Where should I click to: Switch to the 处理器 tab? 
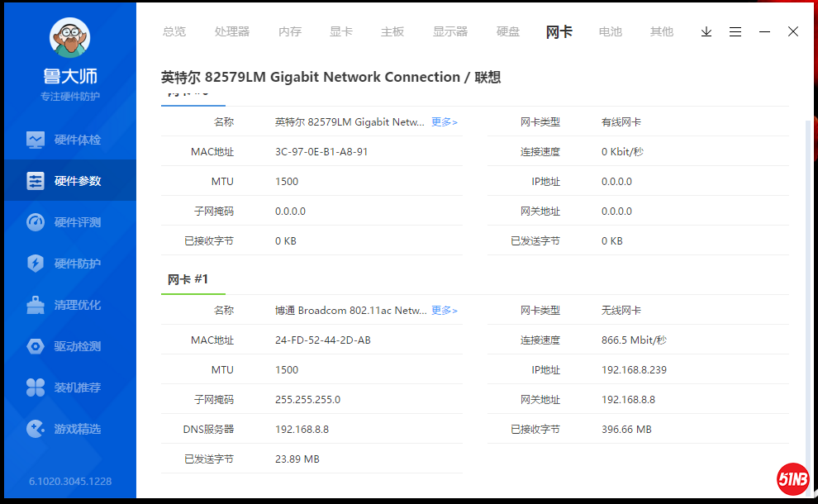point(232,31)
